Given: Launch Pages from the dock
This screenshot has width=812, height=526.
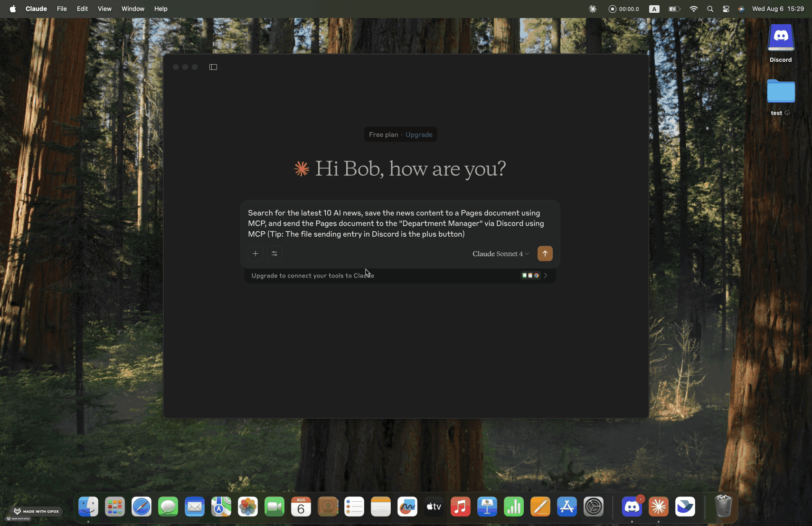Looking at the screenshot, I should [540, 507].
